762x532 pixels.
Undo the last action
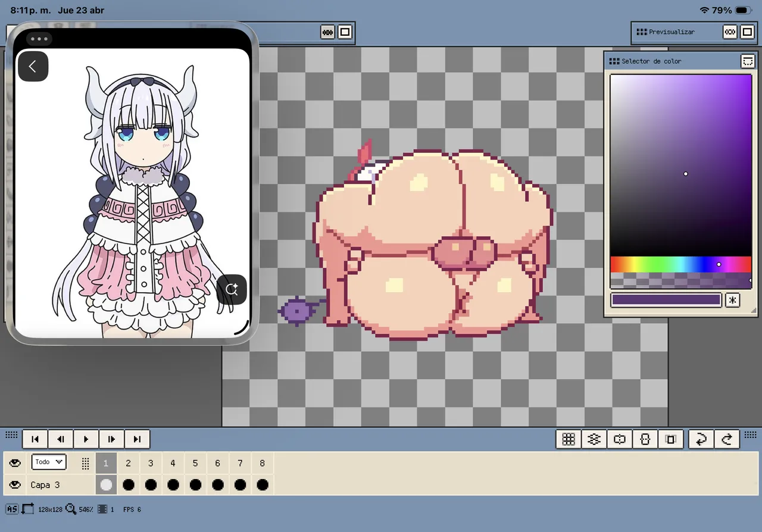coord(701,439)
